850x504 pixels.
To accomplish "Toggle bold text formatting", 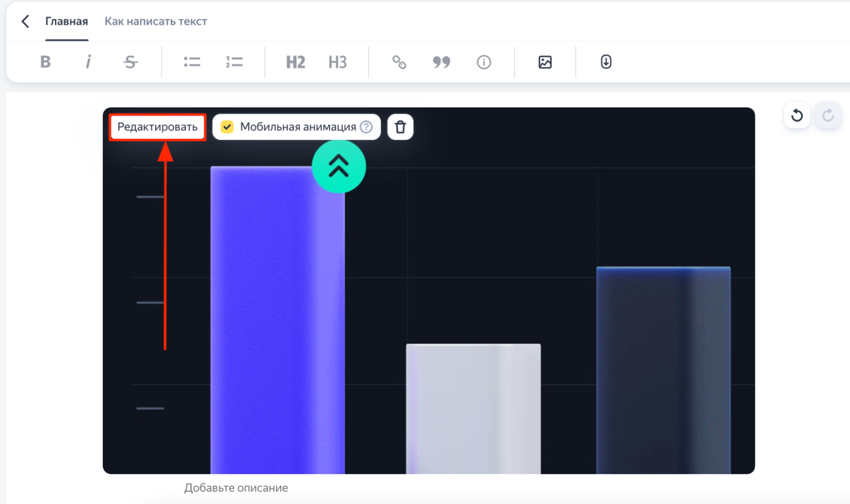I will tap(45, 62).
